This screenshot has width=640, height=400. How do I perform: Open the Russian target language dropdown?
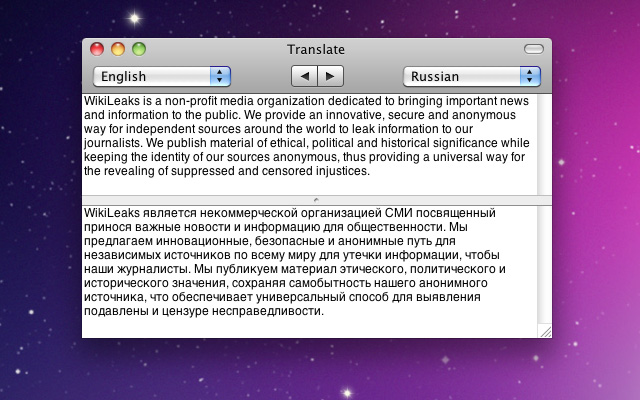(x=471, y=76)
